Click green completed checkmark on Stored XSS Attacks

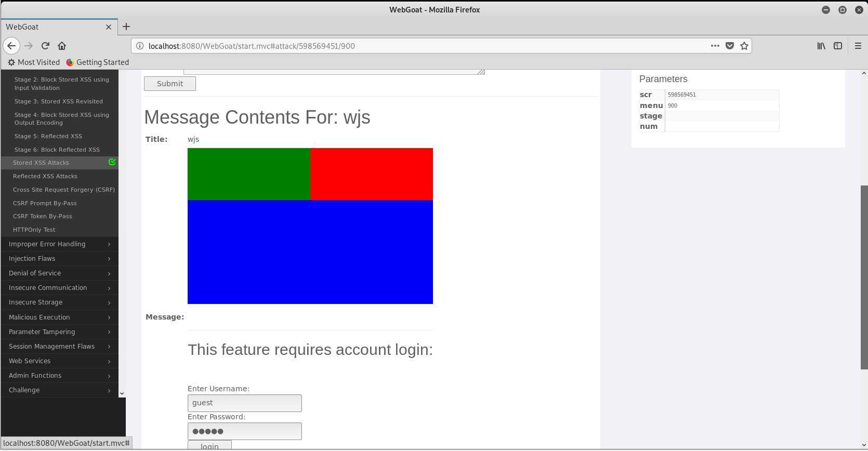[112, 162]
